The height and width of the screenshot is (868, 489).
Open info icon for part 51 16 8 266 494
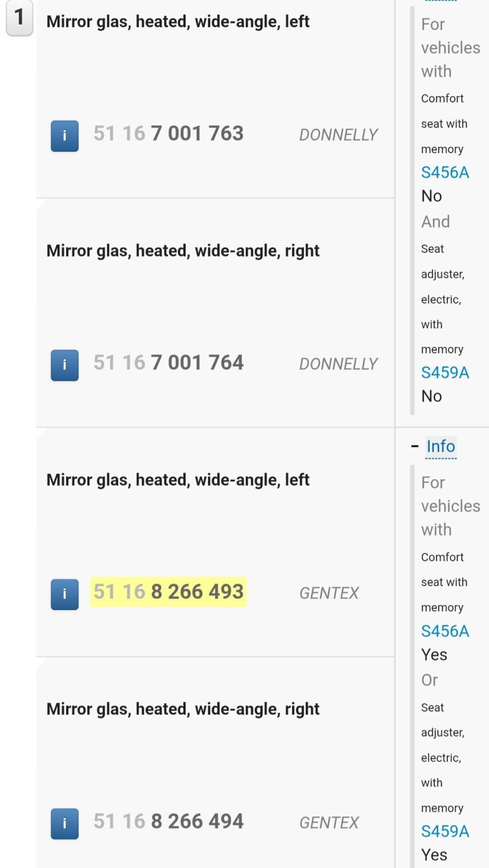tap(65, 824)
